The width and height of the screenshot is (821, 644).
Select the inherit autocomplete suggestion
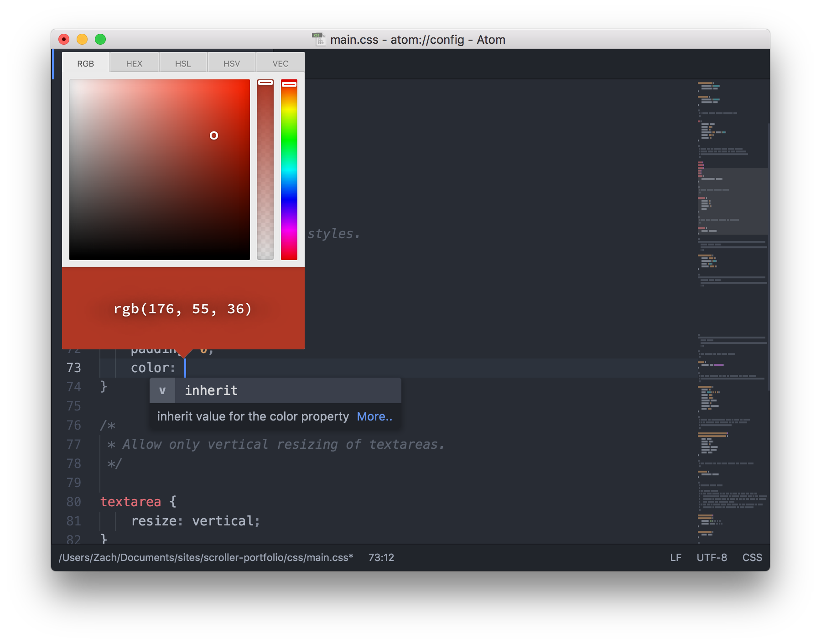tap(211, 390)
